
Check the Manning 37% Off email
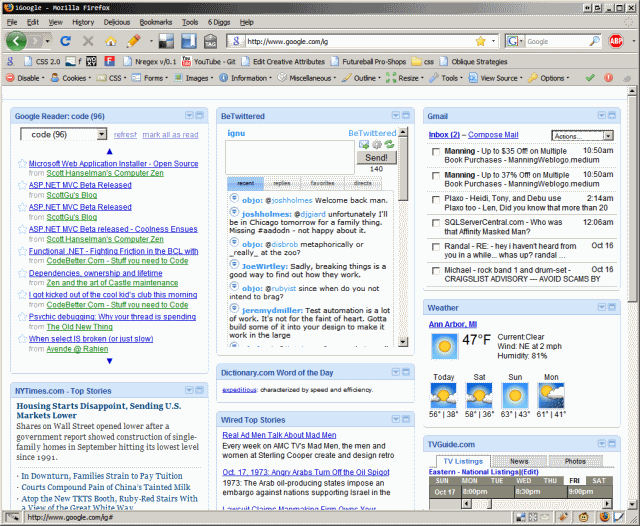[436, 175]
